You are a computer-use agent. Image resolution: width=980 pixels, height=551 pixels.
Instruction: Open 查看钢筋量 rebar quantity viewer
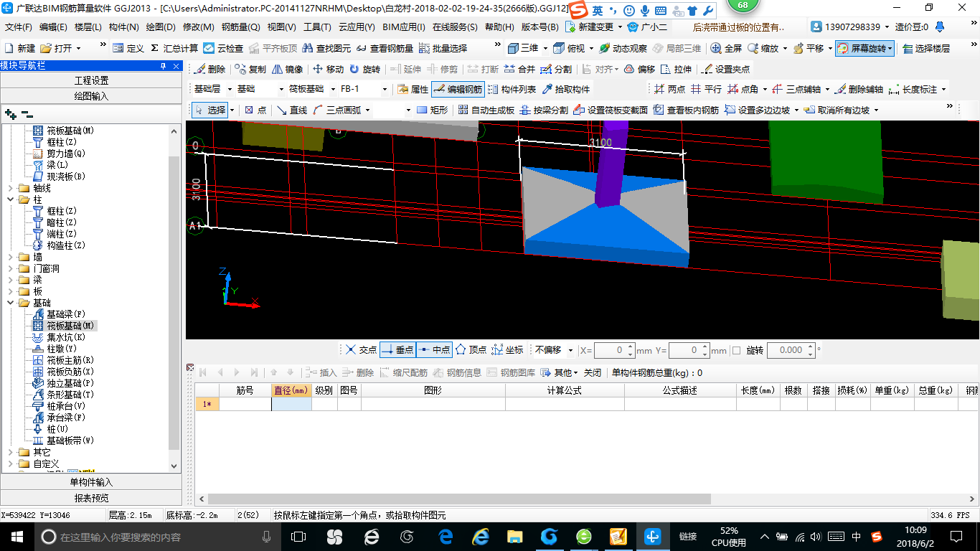(x=385, y=48)
